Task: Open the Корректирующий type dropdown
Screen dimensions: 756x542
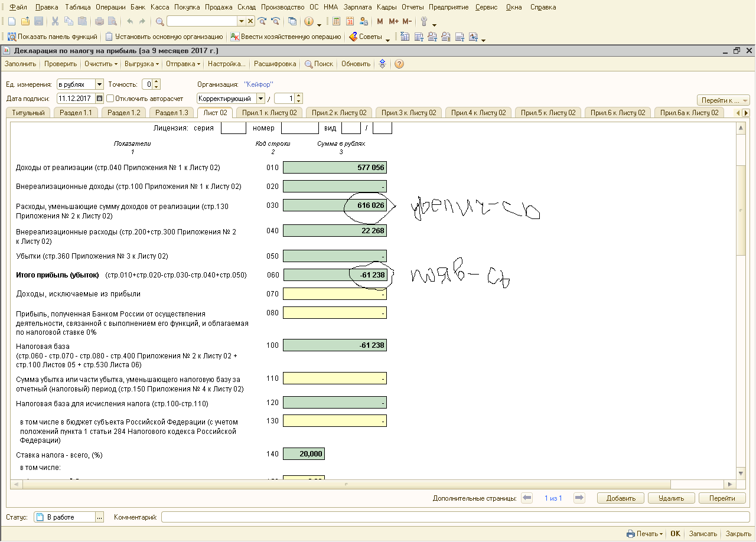Action: coord(261,99)
